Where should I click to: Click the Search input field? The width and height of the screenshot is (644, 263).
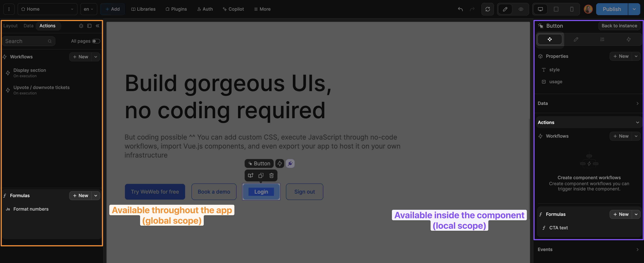26,41
